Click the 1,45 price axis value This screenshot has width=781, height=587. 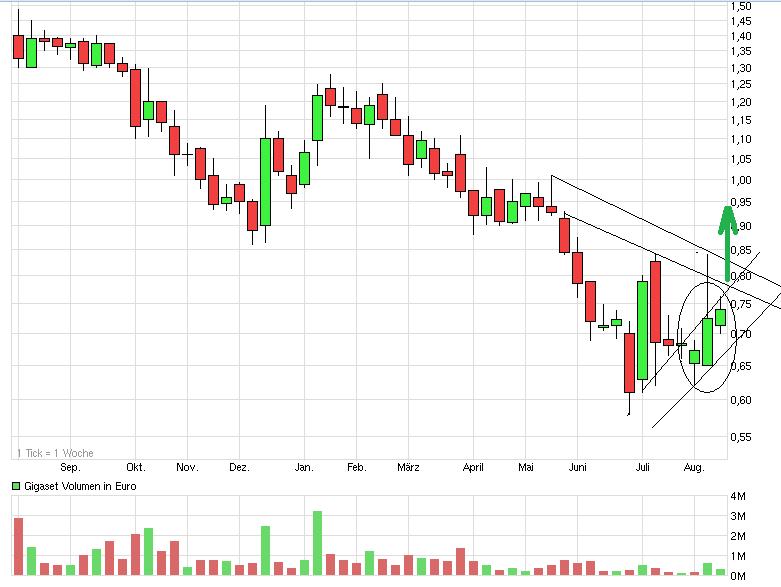[x=741, y=21]
